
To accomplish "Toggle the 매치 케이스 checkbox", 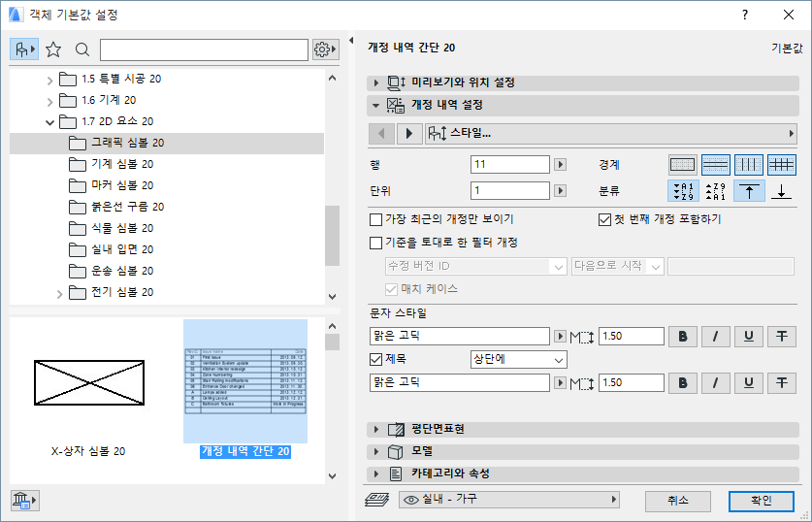I will tap(392, 289).
